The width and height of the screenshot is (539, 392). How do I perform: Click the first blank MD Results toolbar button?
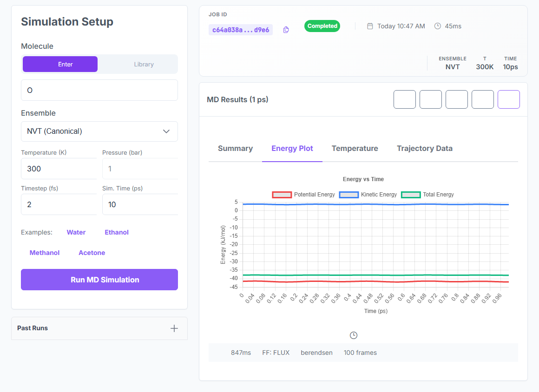[x=405, y=99]
